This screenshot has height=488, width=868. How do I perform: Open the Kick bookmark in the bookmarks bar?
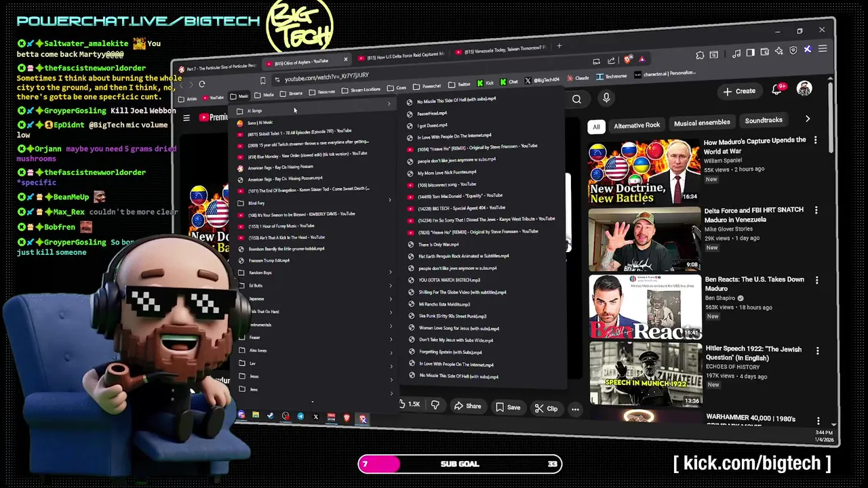486,83
